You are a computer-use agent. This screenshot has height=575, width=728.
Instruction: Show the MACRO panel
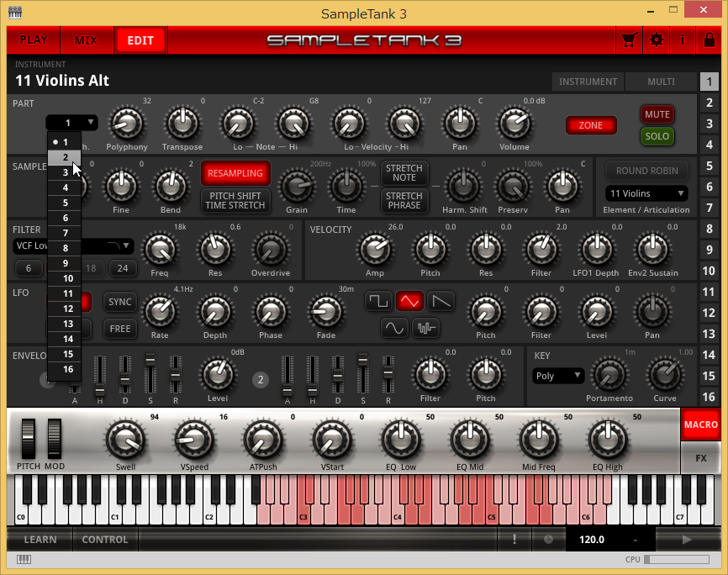pos(700,425)
